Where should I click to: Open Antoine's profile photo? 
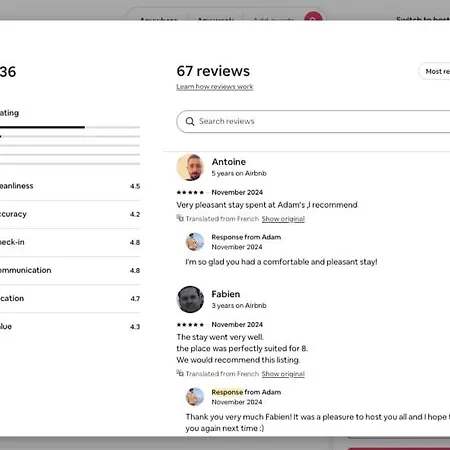190,167
